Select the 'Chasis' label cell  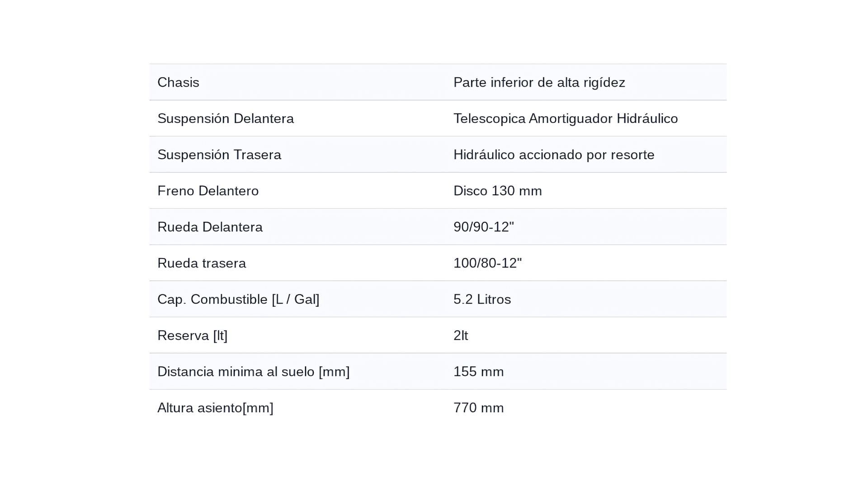click(x=178, y=82)
